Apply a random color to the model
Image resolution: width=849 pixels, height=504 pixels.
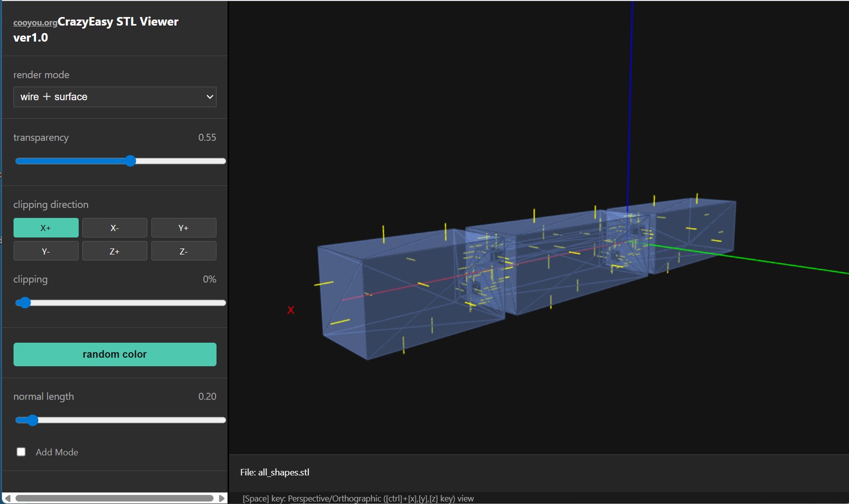click(x=114, y=354)
